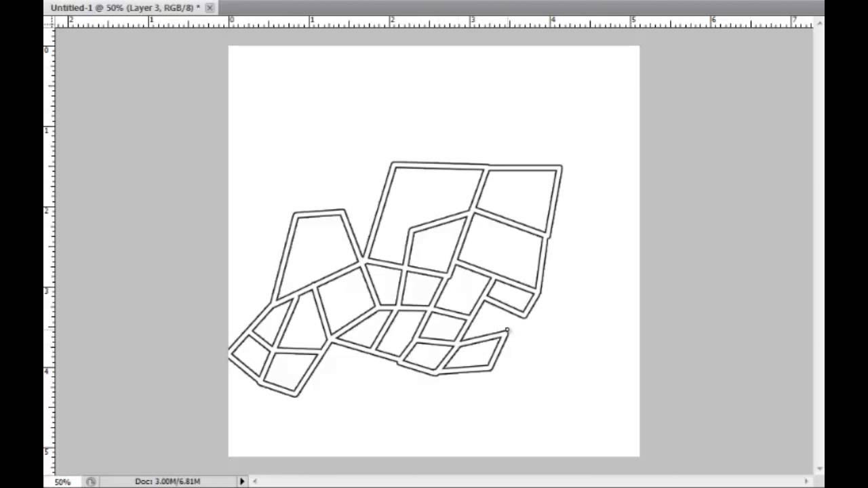Click the 0 mark on the horizontal ruler
The width and height of the screenshot is (868, 488).
[231, 22]
